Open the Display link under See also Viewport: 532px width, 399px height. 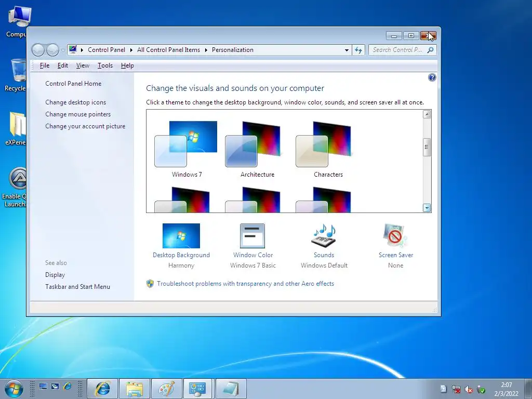pos(55,275)
